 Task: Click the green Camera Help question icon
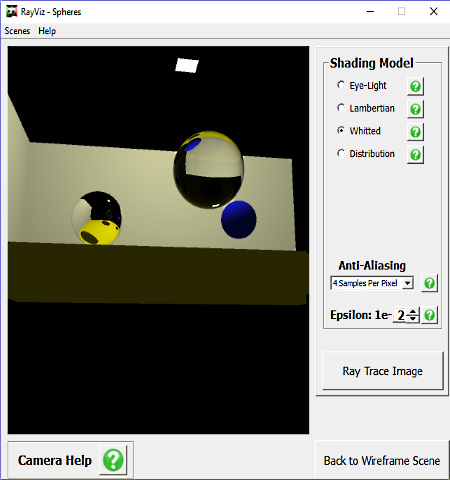click(x=113, y=460)
